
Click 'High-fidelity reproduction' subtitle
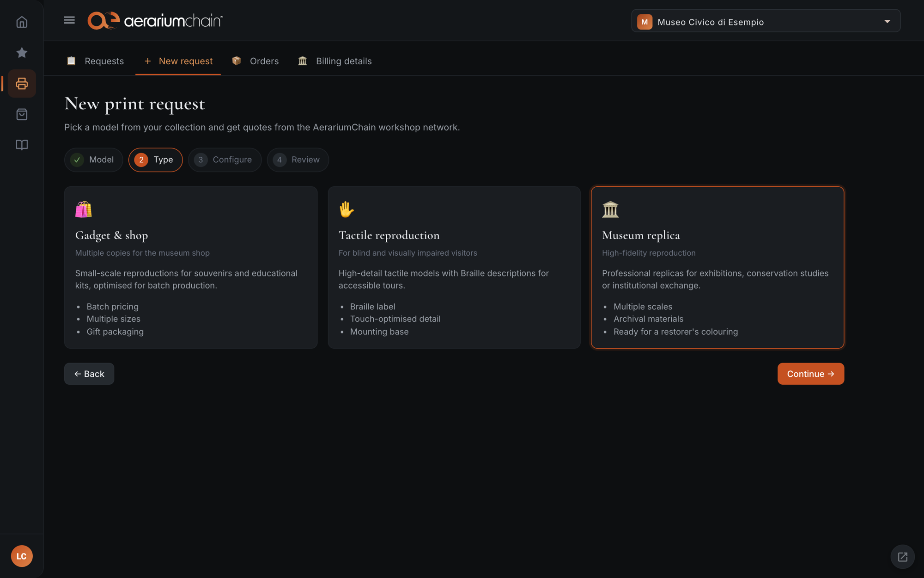(x=649, y=253)
